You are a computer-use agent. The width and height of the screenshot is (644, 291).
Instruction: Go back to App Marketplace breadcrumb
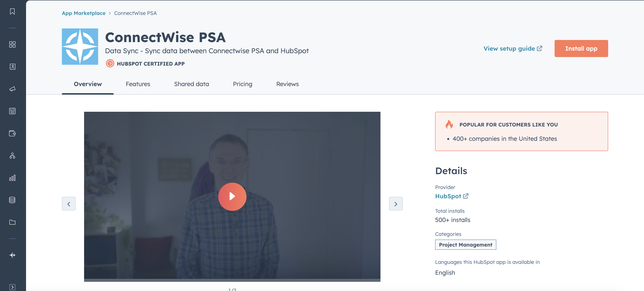[x=83, y=13]
